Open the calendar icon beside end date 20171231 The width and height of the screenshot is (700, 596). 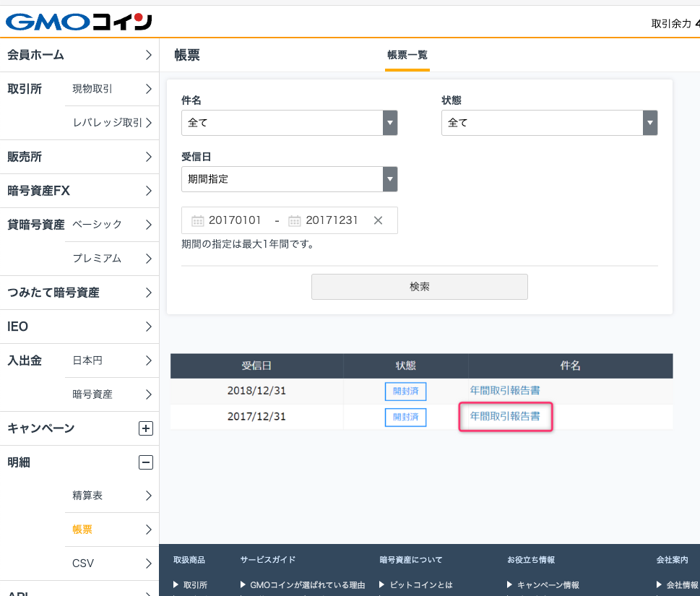pos(294,220)
